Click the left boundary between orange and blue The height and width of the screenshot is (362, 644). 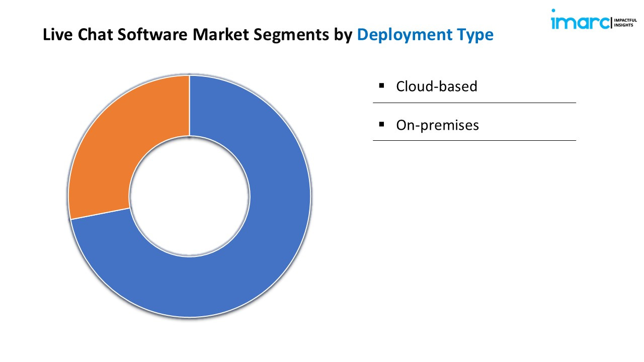[100, 214]
